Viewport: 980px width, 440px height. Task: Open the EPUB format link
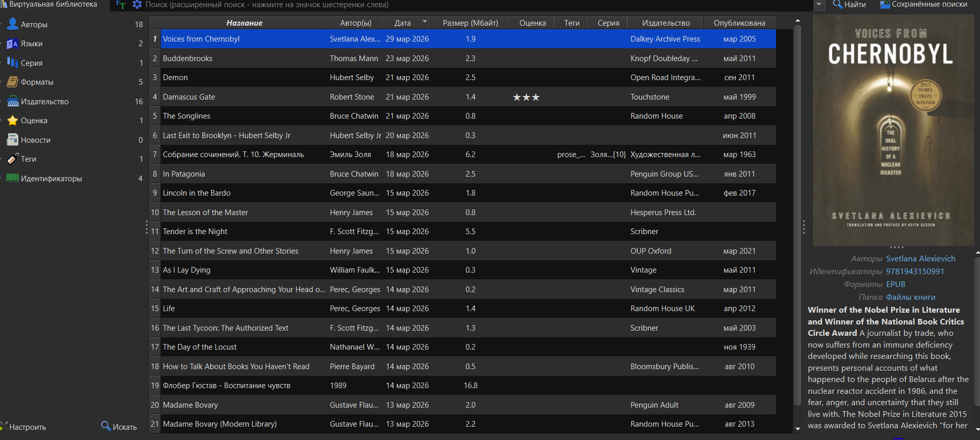click(x=896, y=284)
